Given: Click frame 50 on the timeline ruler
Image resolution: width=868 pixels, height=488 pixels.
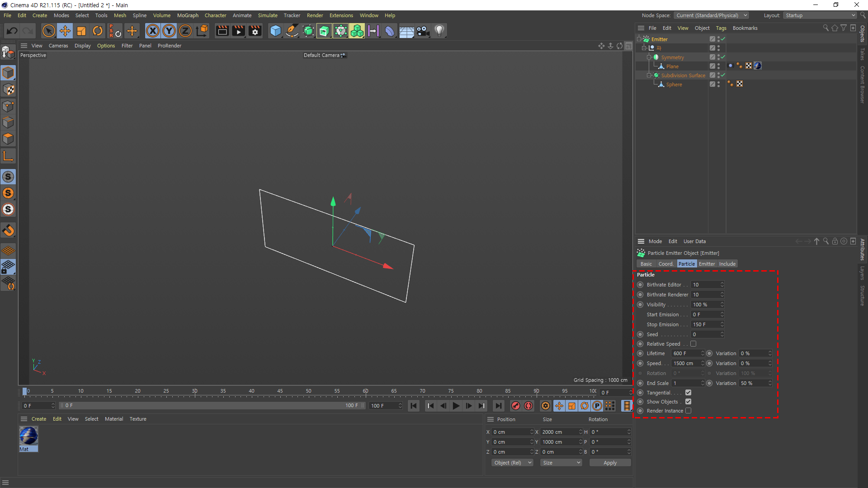Looking at the screenshot, I should pyautogui.click(x=308, y=391).
